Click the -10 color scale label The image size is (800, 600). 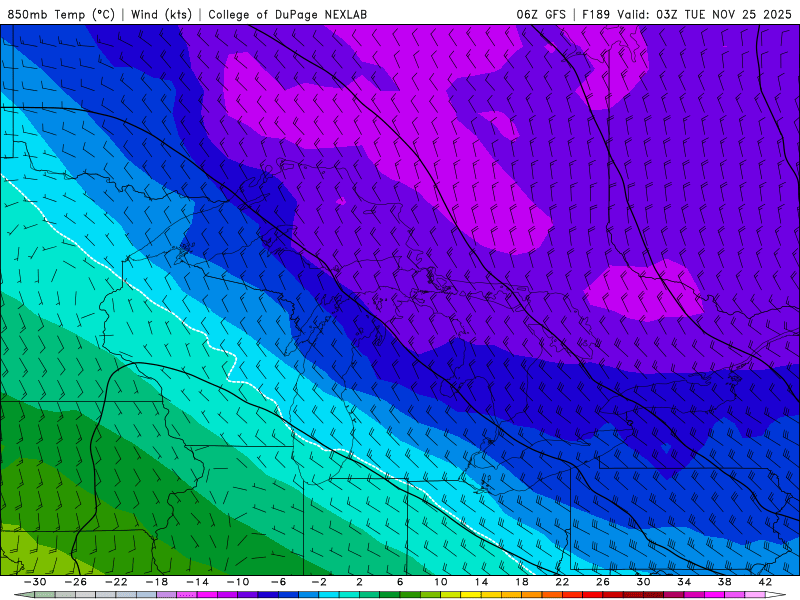coord(238,582)
